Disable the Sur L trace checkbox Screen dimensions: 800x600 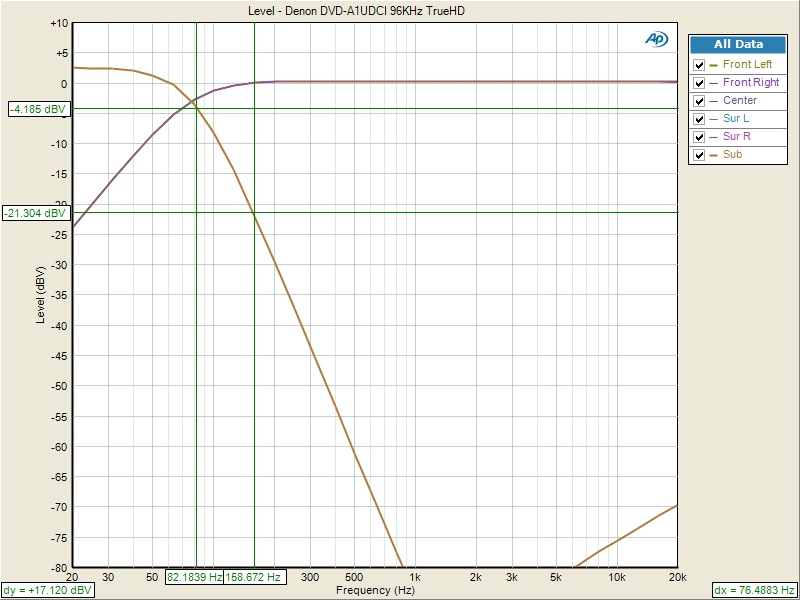click(x=700, y=119)
